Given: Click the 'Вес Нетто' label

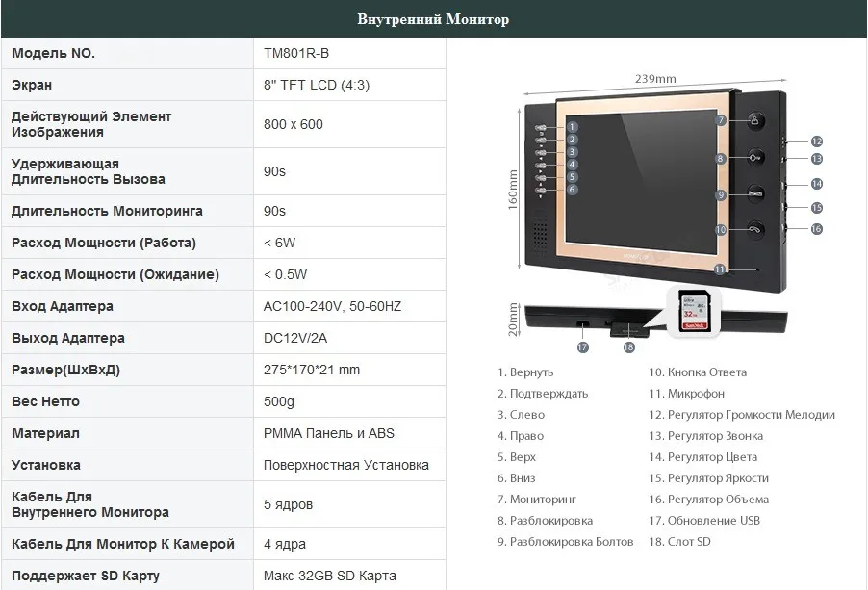Looking at the screenshot, I should point(45,401).
